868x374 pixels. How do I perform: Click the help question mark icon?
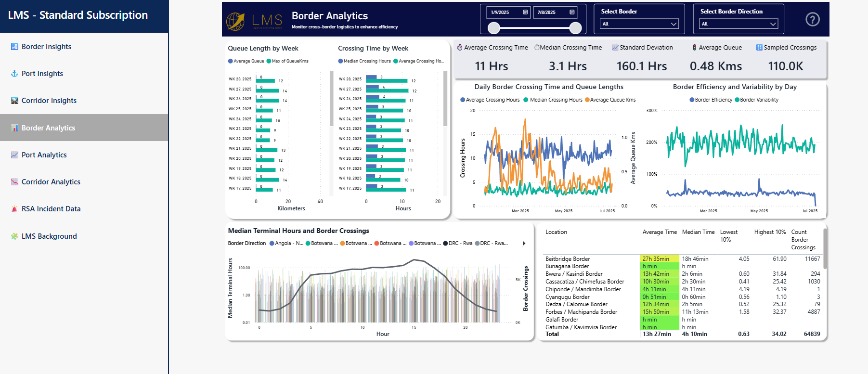click(x=813, y=19)
